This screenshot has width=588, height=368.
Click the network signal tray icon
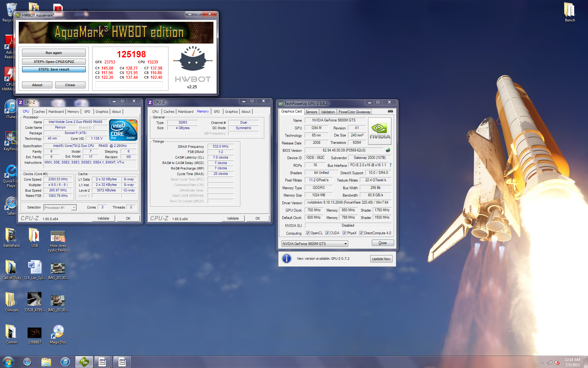point(550,362)
